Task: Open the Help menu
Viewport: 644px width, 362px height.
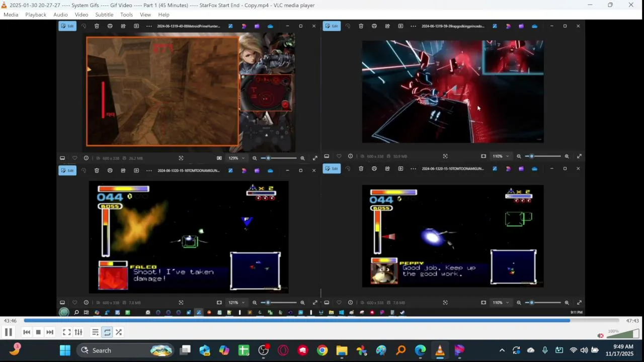Action: click(164, 15)
